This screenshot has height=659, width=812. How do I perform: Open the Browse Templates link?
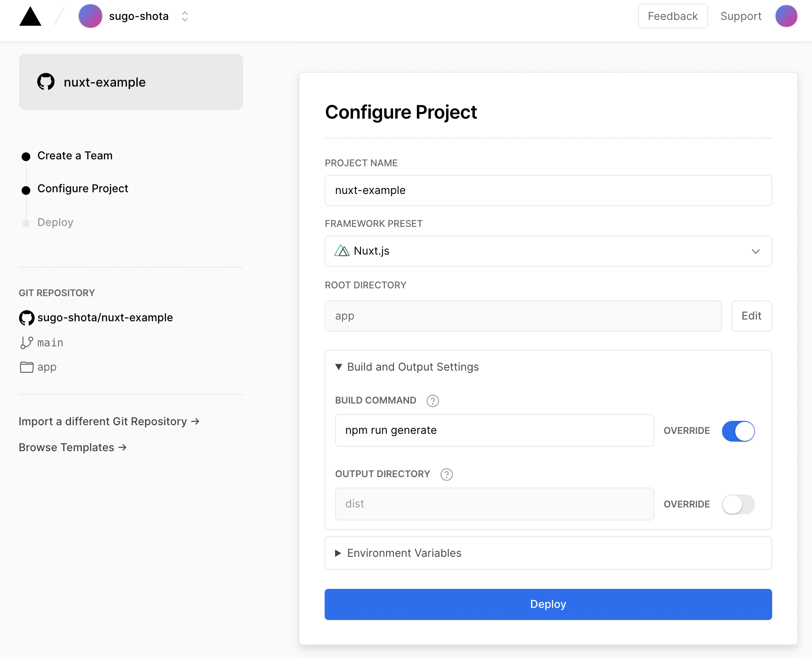pyautogui.click(x=73, y=448)
